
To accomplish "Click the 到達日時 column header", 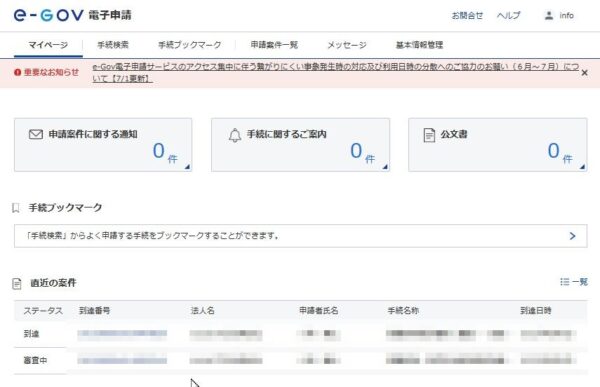I will 536,311.
